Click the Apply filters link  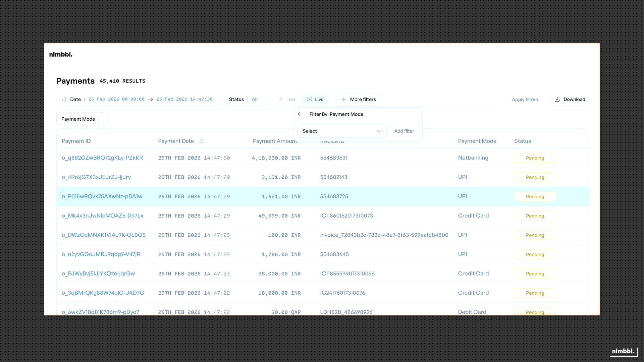[x=525, y=100]
